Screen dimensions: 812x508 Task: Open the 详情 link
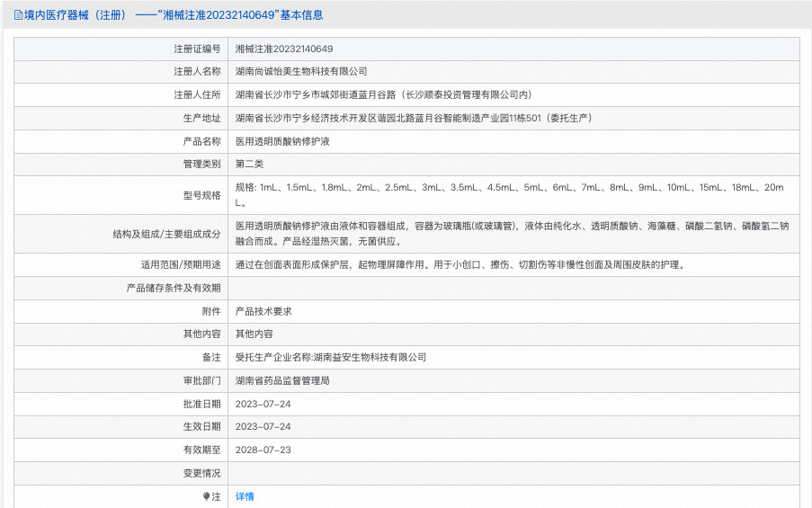click(x=245, y=496)
